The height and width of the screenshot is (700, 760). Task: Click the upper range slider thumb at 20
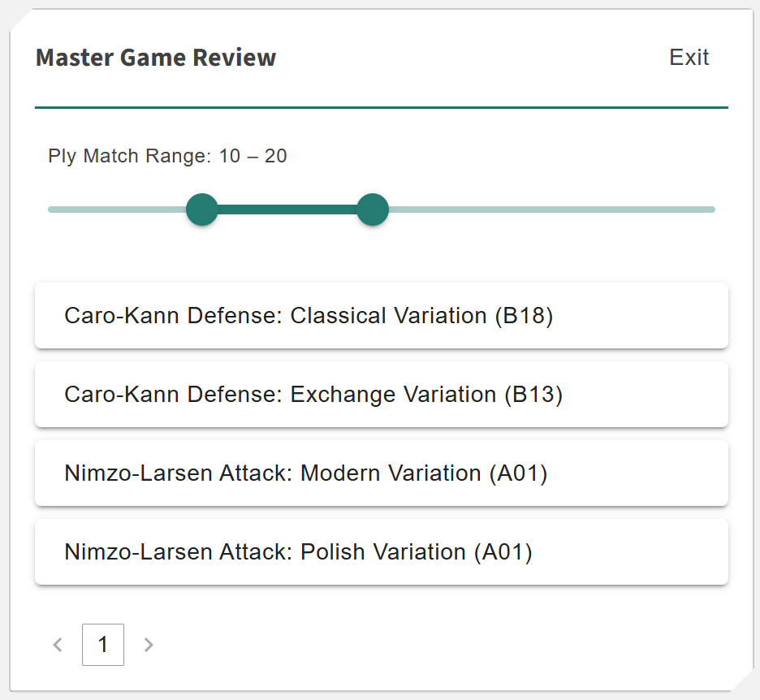pos(373,210)
